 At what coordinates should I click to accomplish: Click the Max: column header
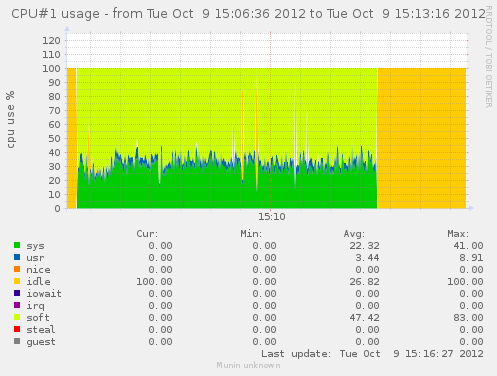point(458,234)
